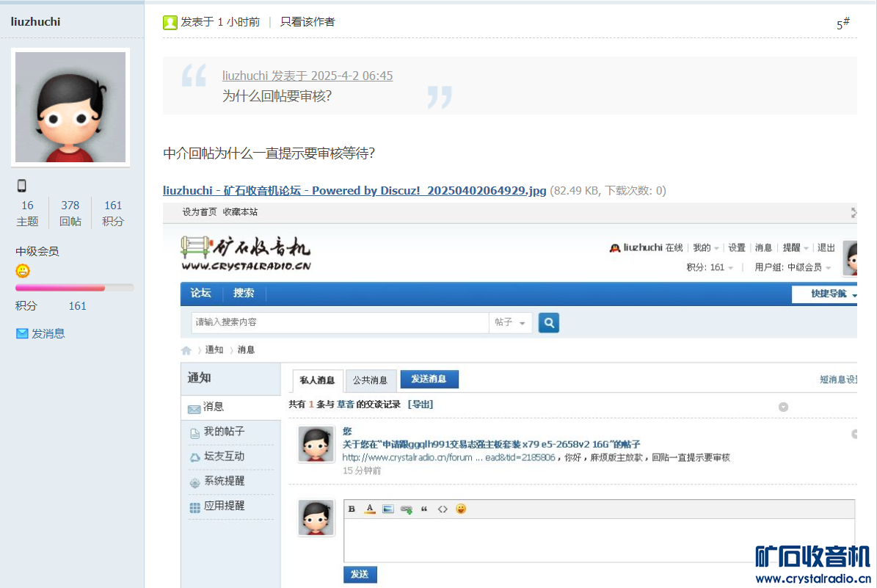Click the insert image editor icon
This screenshot has height=588, width=877.
pos(388,509)
